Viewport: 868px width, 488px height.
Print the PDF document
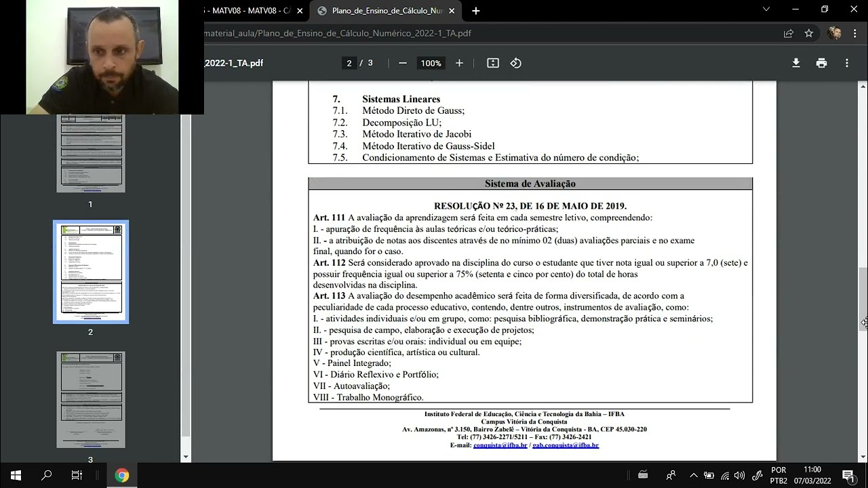(x=821, y=63)
